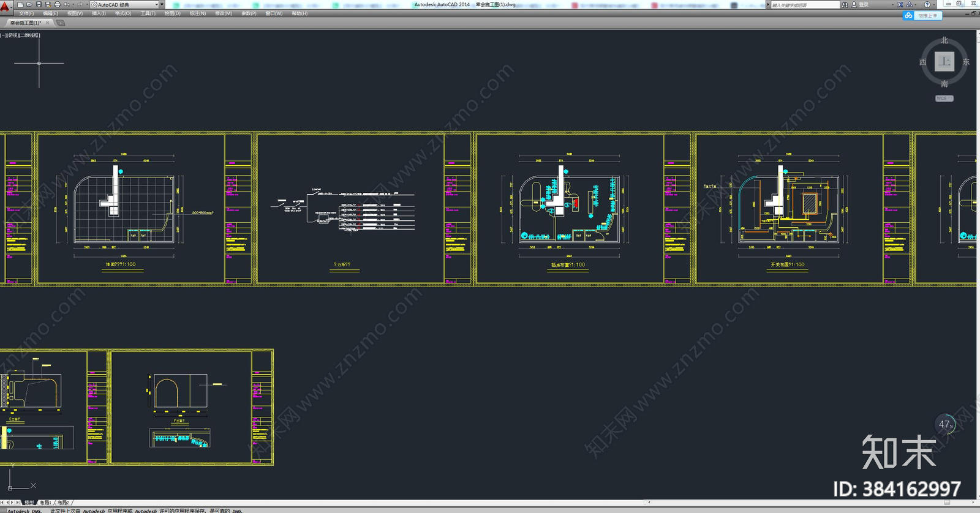This screenshot has width=980, height=513.
Task: Close the 章会施工图(1) file tab
Action: tap(48, 23)
